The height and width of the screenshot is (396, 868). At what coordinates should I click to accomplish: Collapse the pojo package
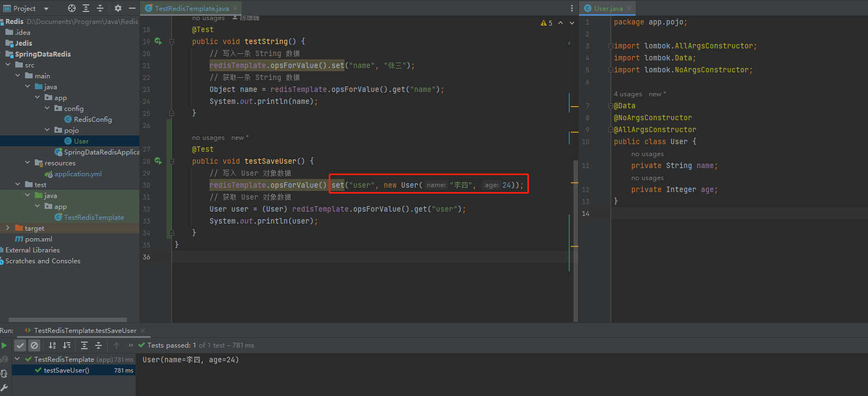click(47, 130)
